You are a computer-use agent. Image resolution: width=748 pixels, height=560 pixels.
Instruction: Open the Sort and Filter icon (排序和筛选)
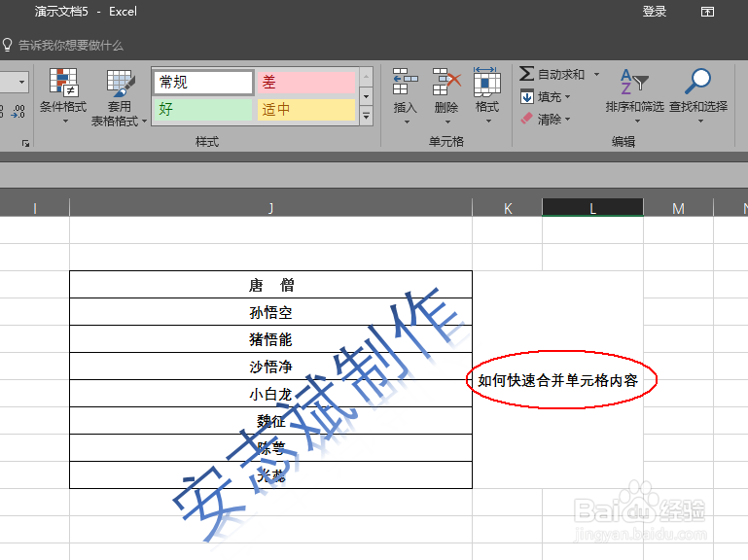point(634,82)
